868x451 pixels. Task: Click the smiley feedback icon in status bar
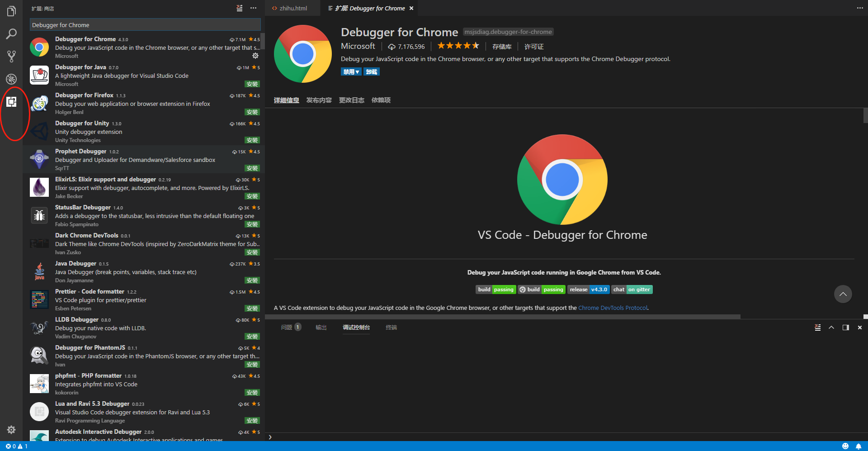(x=845, y=446)
